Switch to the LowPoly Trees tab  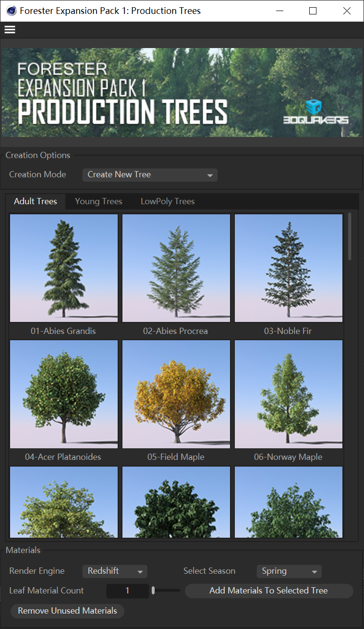click(x=168, y=201)
